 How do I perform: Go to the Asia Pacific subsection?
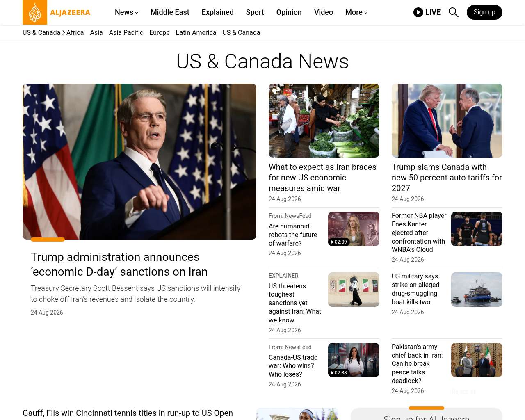126,33
